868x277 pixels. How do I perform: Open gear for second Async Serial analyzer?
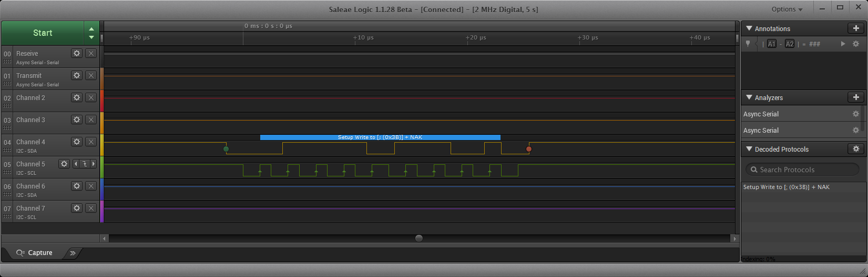[855, 130]
